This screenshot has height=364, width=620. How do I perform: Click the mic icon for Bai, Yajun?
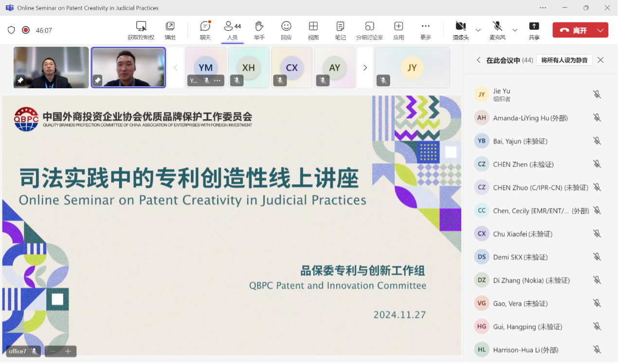(x=597, y=141)
